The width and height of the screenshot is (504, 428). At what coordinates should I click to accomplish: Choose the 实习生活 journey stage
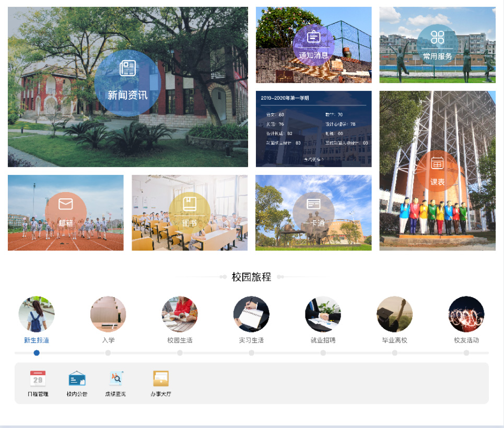click(251, 314)
